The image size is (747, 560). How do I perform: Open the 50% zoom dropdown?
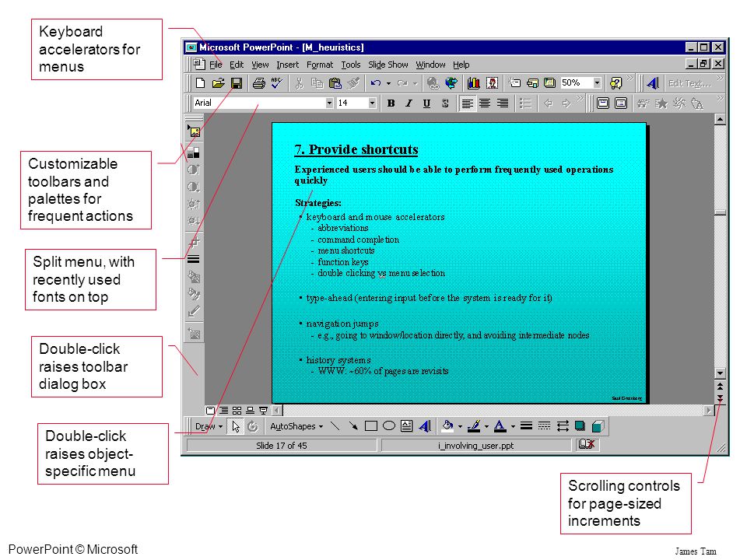(x=597, y=83)
